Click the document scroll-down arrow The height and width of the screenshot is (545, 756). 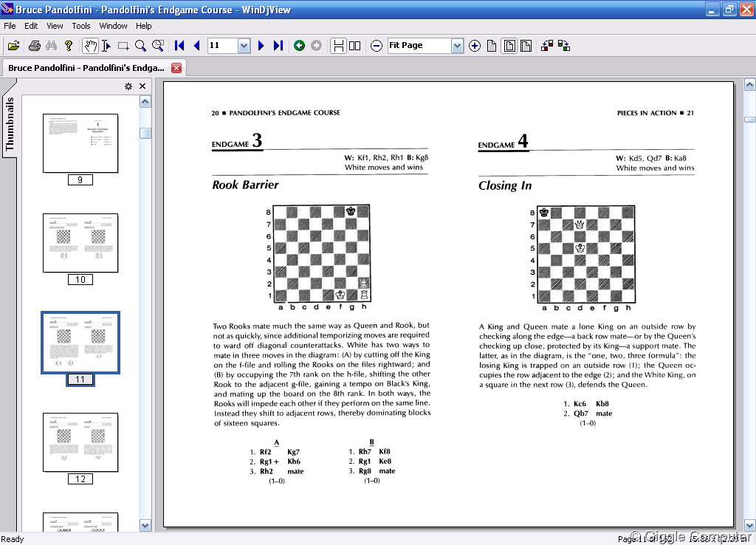pos(750,525)
